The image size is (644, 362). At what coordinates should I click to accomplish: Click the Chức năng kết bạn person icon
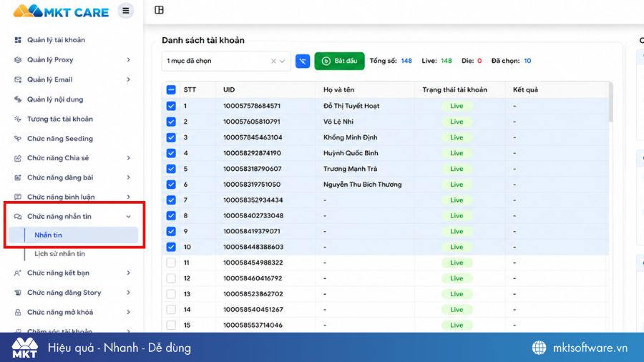pos(18,273)
